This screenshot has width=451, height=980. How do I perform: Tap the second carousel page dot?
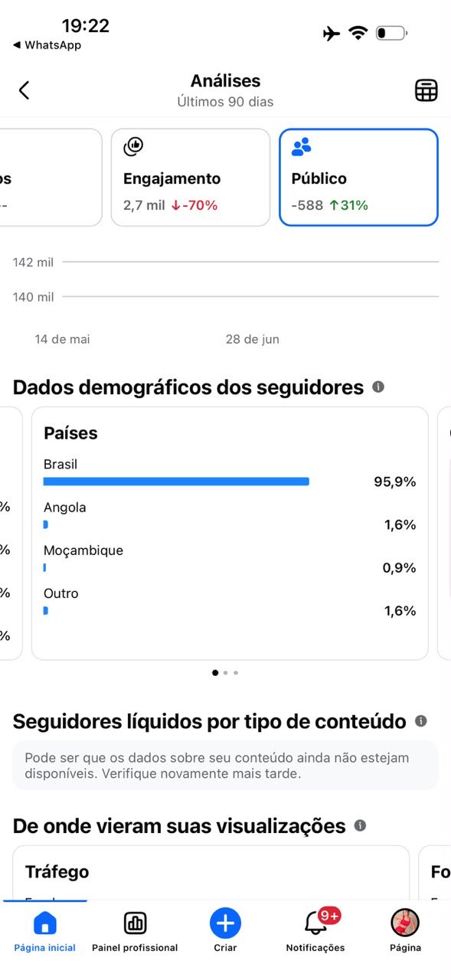tap(225, 673)
